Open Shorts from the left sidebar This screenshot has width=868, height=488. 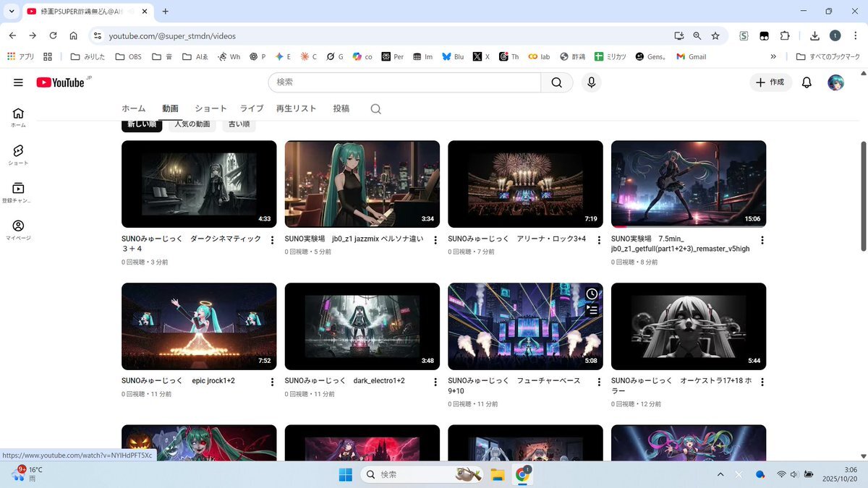[x=18, y=154]
